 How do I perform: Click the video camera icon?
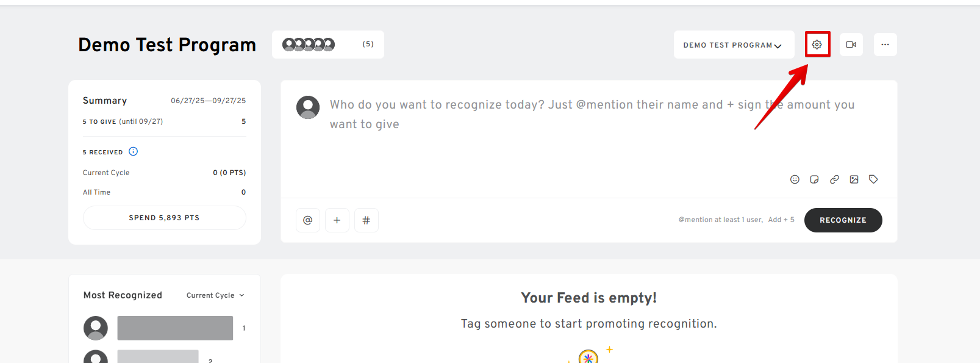pos(851,45)
